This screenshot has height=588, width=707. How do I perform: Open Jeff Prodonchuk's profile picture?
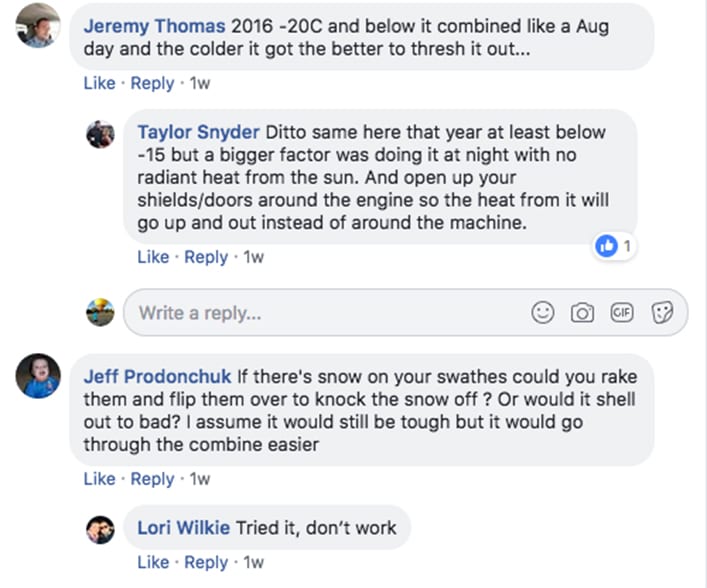37,376
